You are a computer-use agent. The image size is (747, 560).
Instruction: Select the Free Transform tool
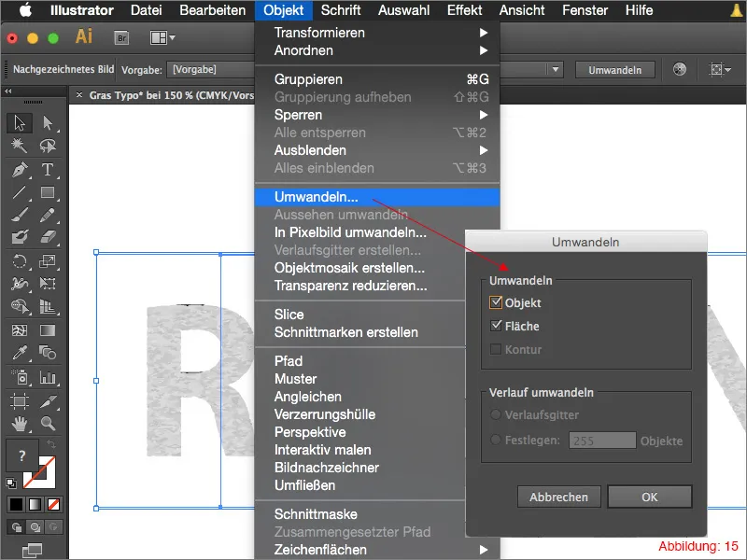point(48,284)
